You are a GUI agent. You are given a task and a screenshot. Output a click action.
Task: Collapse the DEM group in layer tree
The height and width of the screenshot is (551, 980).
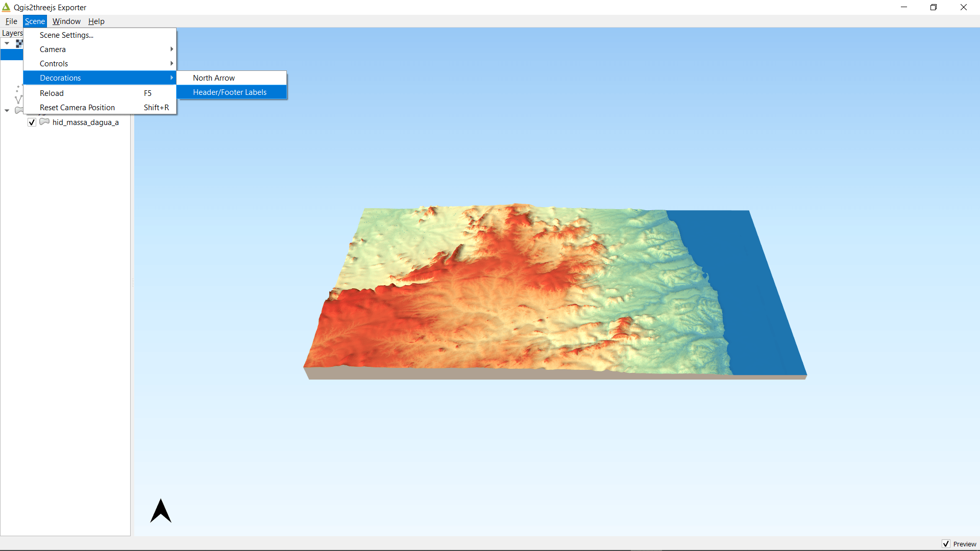pyautogui.click(x=7, y=43)
